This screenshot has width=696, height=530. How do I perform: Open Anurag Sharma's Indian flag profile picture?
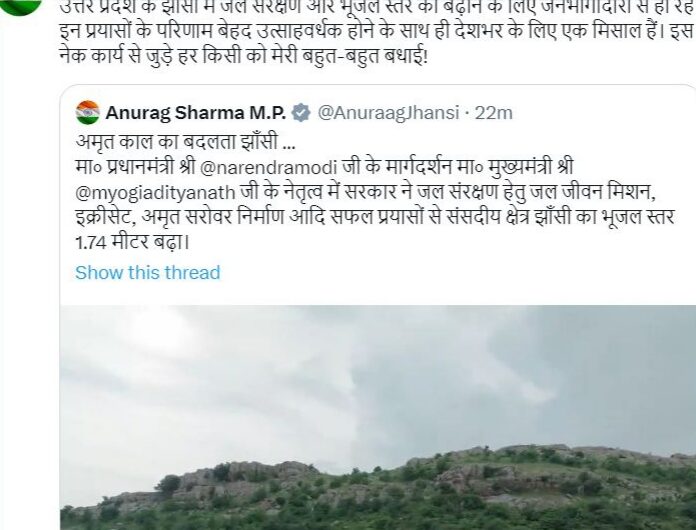(x=87, y=113)
